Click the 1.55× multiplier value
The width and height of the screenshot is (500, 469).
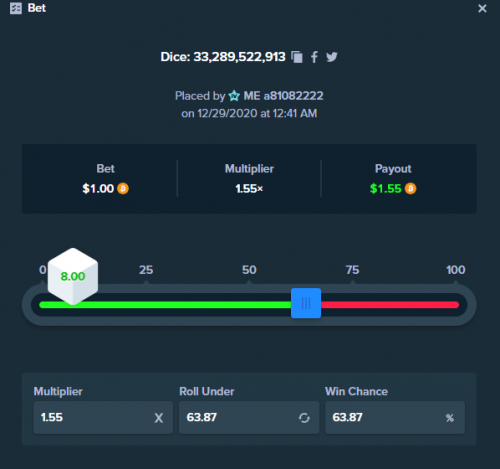pos(249,189)
